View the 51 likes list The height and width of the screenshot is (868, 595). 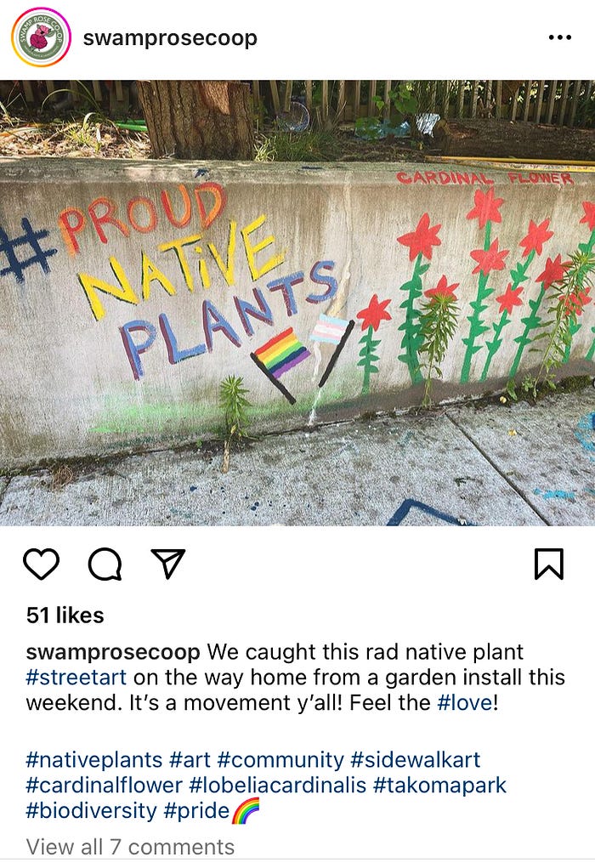(x=65, y=615)
